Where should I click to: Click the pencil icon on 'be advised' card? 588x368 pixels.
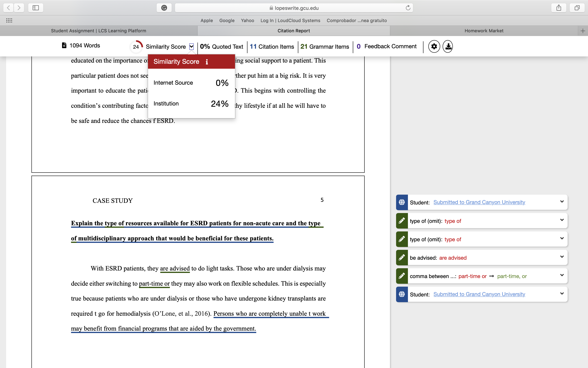click(402, 258)
